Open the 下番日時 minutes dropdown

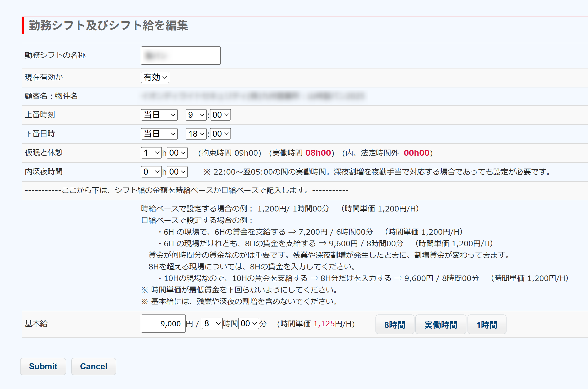coord(220,134)
